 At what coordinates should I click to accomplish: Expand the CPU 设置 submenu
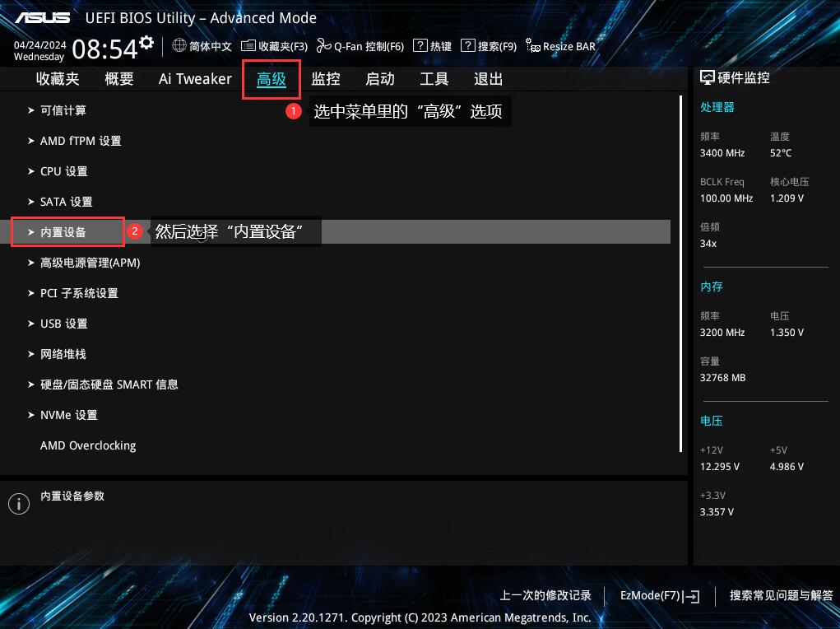click(x=63, y=171)
